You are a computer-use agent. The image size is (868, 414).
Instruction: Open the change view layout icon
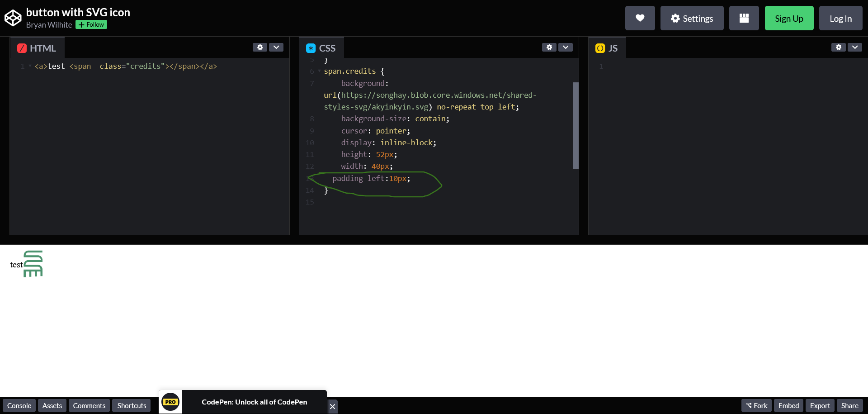(x=744, y=18)
